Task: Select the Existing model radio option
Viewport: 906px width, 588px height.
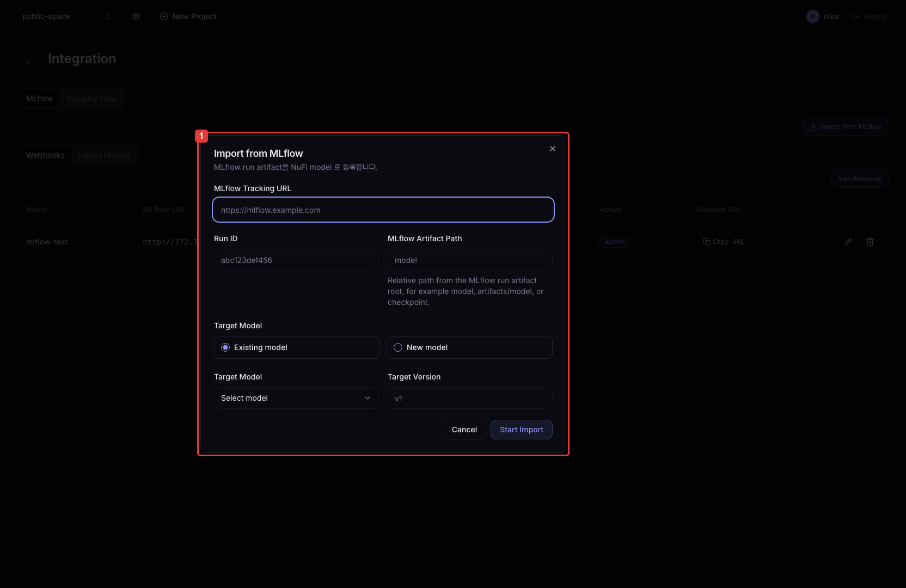Action: pos(297,347)
